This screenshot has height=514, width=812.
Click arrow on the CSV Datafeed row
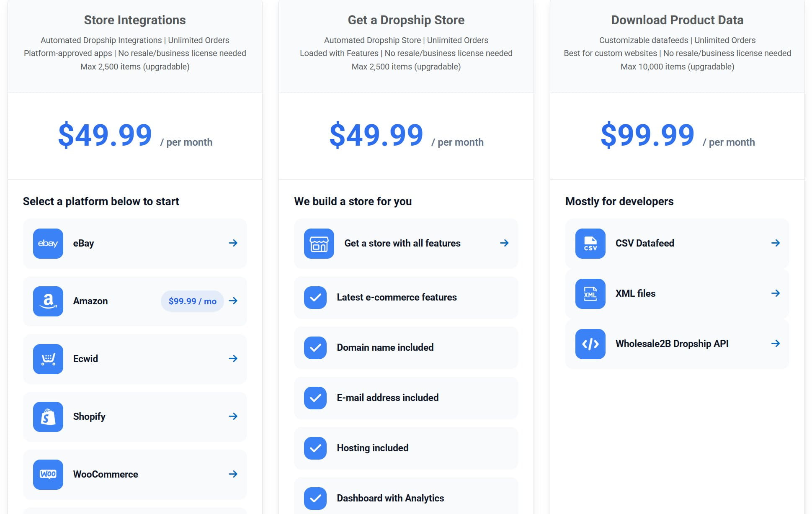pyautogui.click(x=776, y=243)
